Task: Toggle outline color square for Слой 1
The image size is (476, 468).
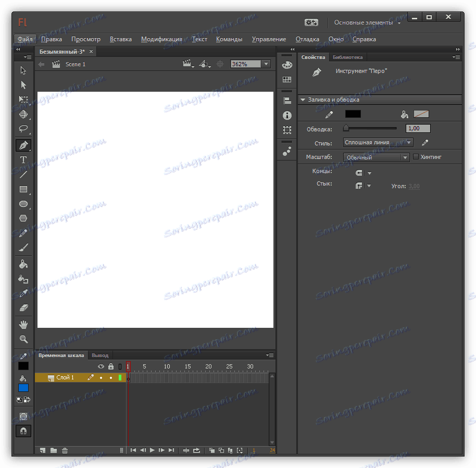Action: click(120, 377)
